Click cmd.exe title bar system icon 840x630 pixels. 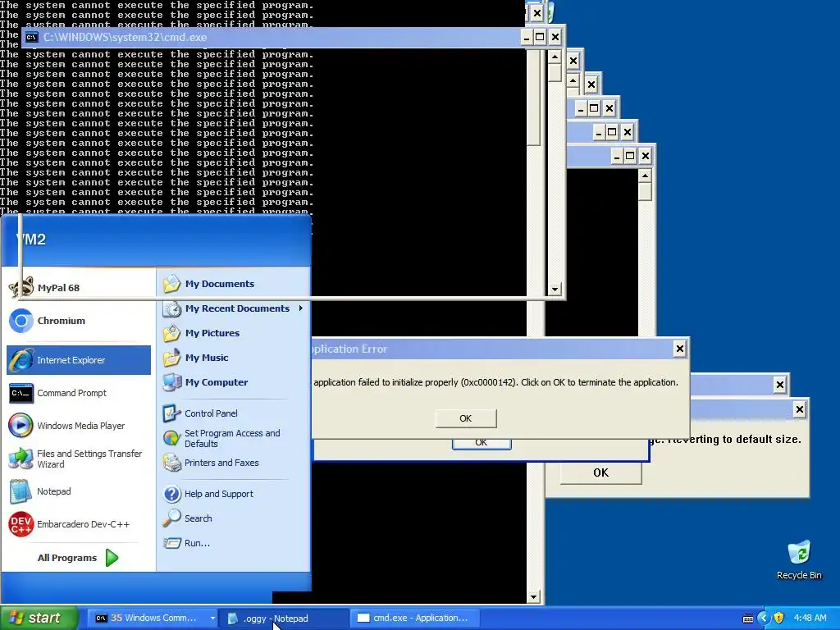coord(32,37)
